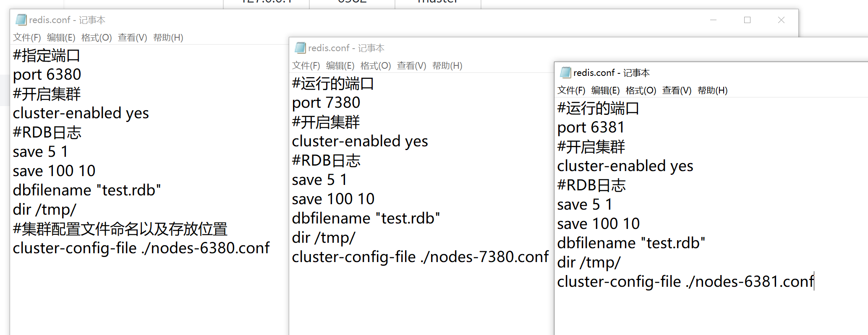Open 编辑(E) menu in port 6381 window
This screenshot has height=335, width=868.
point(606,91)
